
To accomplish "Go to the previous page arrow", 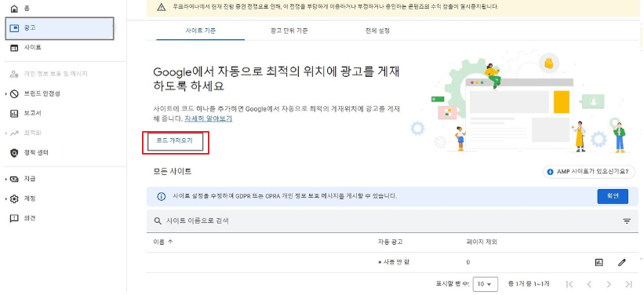I will click(x=589, y=284).
